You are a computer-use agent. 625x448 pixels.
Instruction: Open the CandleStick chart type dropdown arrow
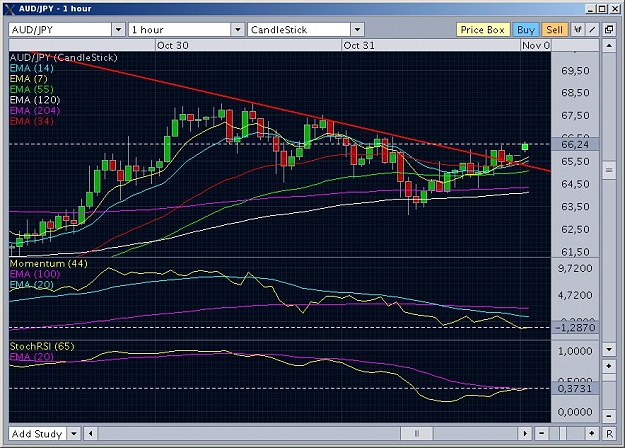pos(357,29)
